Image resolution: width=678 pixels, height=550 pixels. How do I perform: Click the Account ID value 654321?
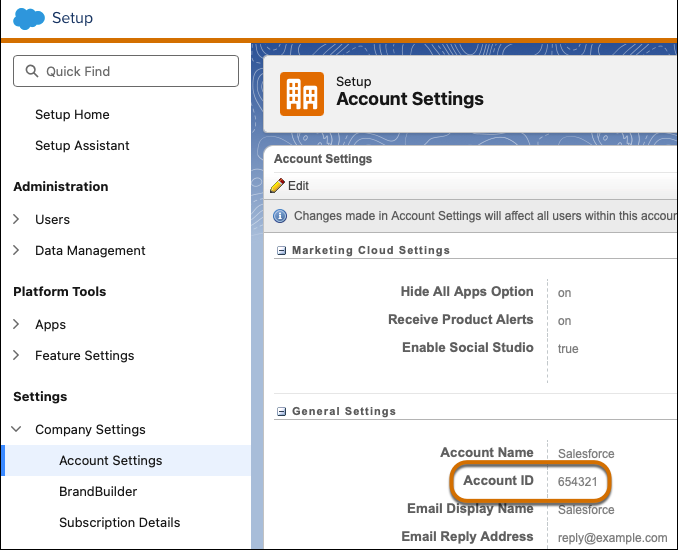point(578,482)
